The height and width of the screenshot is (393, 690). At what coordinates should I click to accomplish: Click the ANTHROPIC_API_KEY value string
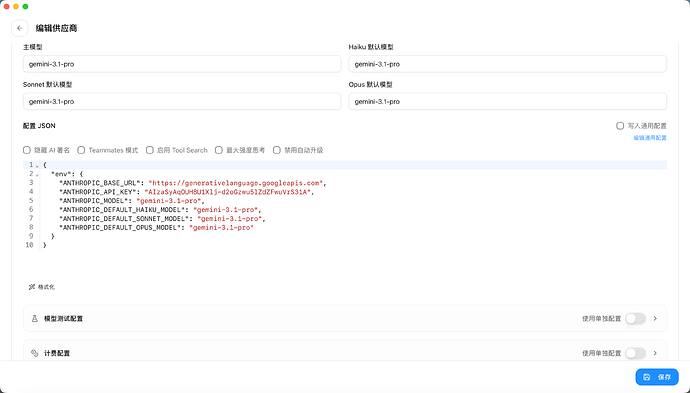[x=228, y=192]
